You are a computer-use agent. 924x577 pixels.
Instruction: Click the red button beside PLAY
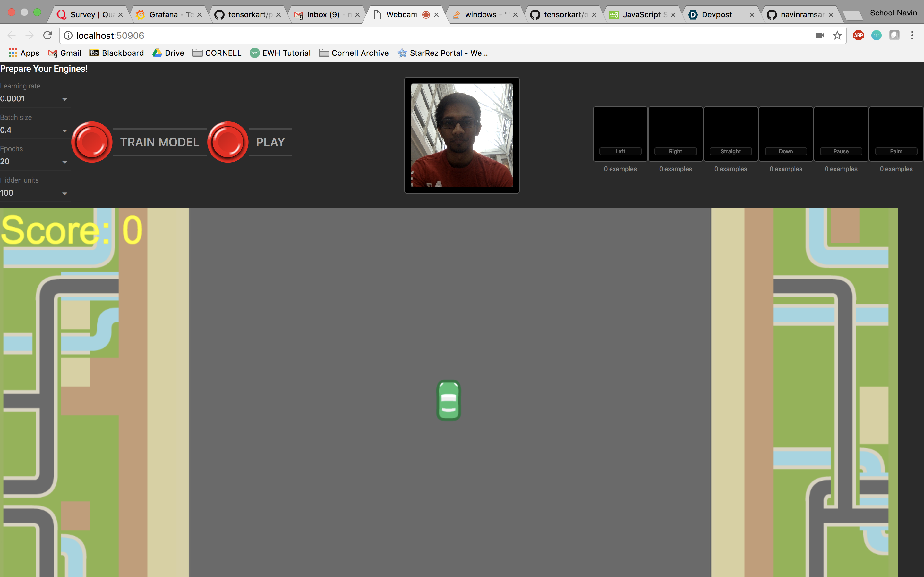pyautogui.click(x=227, y=142)
